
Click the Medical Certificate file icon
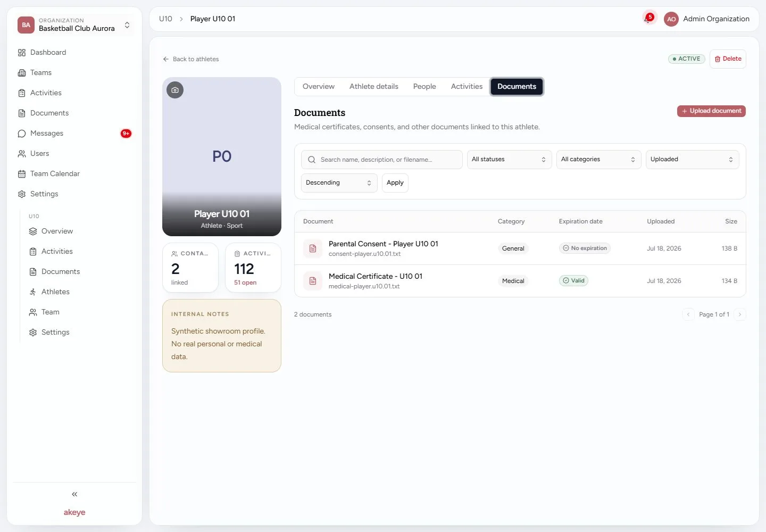(x=313, y=281)
